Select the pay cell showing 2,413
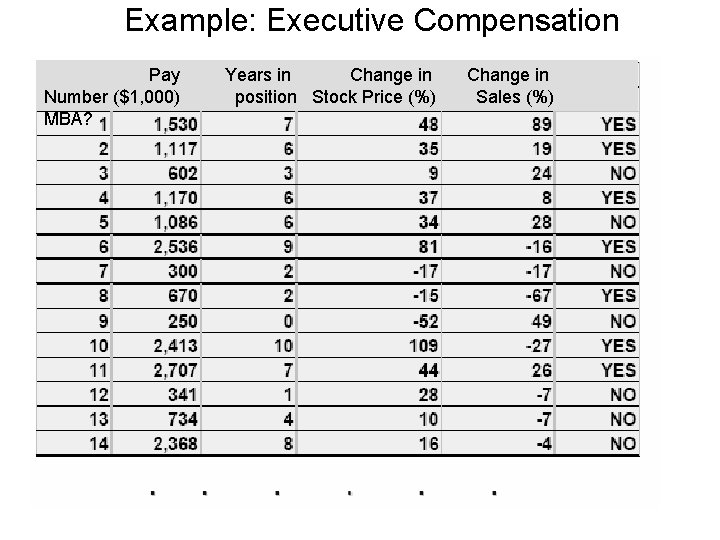Viewport: 720px width, 540px height. [176, 346]
